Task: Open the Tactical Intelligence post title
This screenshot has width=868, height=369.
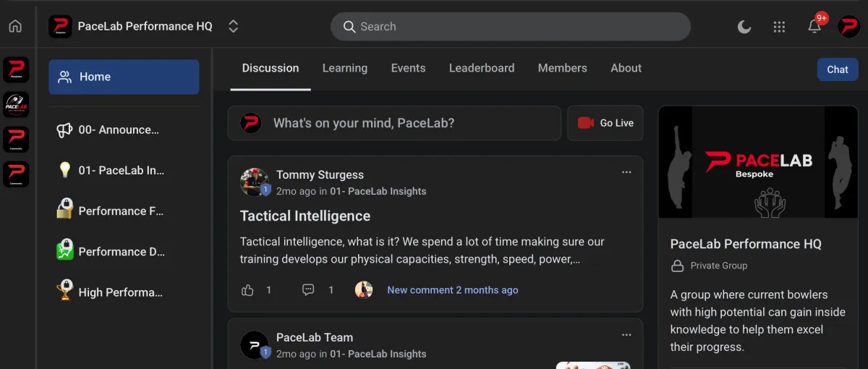Action: (305, 216)
